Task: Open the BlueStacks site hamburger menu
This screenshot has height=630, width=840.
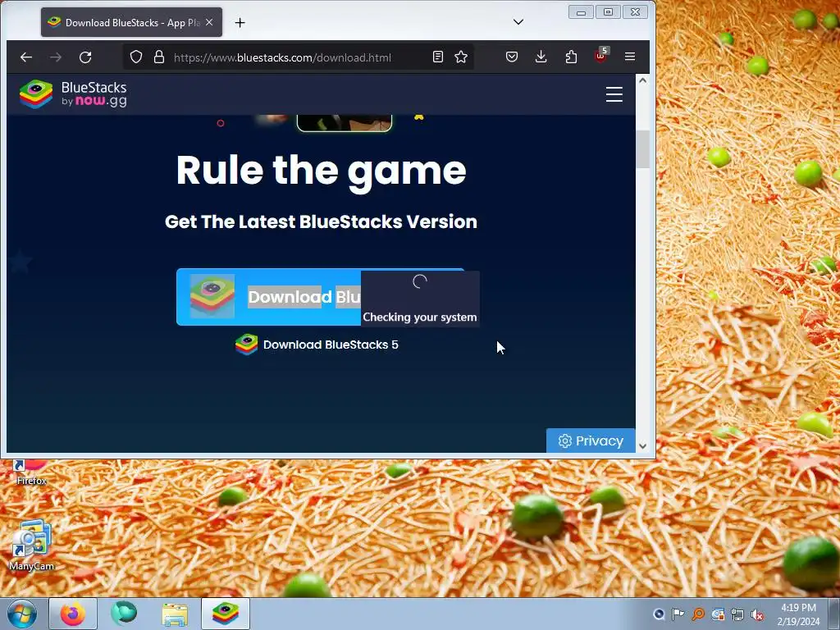Action: (614, 94)
